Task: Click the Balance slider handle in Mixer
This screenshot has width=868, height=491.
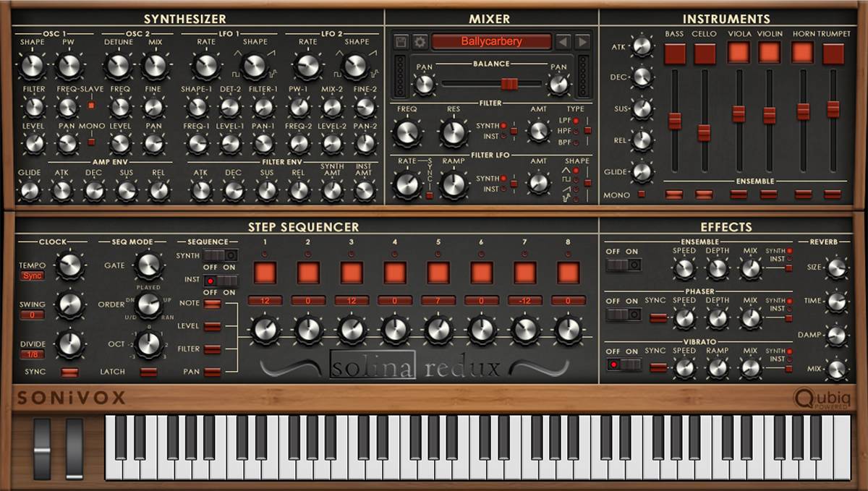Action: [509, 84]
